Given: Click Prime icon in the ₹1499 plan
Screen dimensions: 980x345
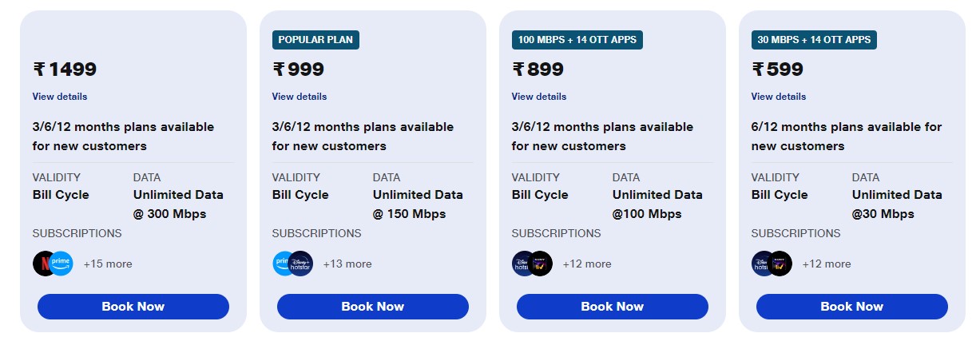Looking at the screenshot, I should tap(62, 264).
